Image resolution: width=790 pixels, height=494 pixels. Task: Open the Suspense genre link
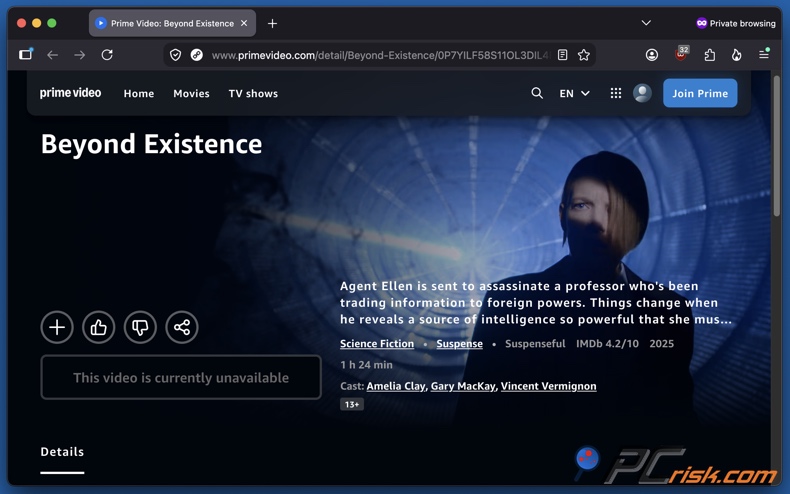[x=459, y=344]
